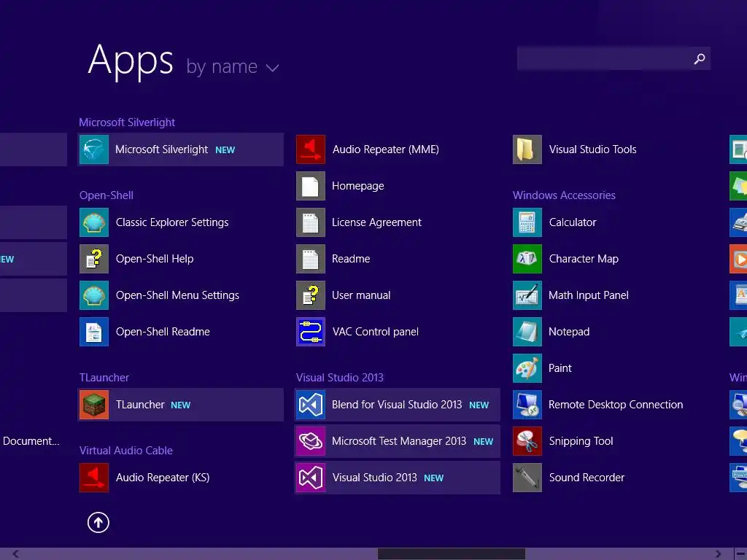Screen dimensions: 747x560
Task: Click the 'Sound Recorder' label
Action: coord(587,478)
